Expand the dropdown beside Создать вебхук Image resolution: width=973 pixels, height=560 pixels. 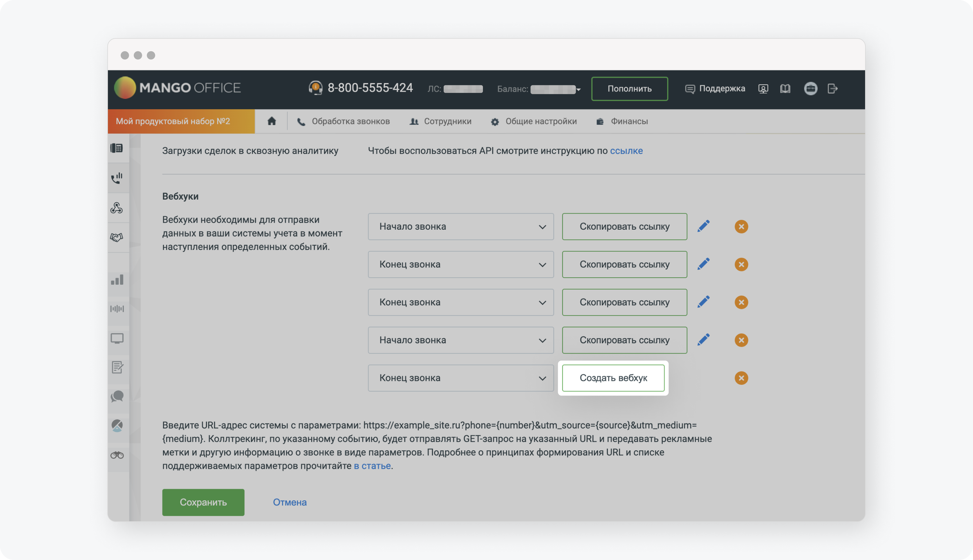tap(461, 378)
